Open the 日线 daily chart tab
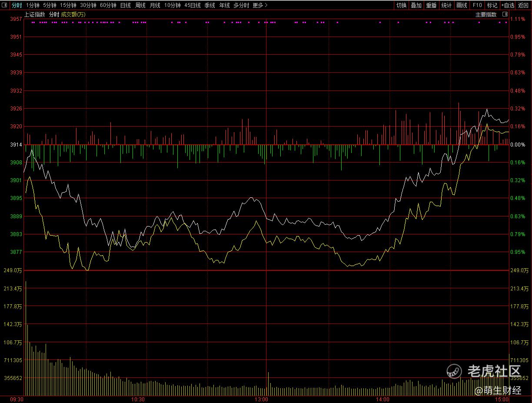The width and height of the screenshot is (532, 403). tap(125, 5)
